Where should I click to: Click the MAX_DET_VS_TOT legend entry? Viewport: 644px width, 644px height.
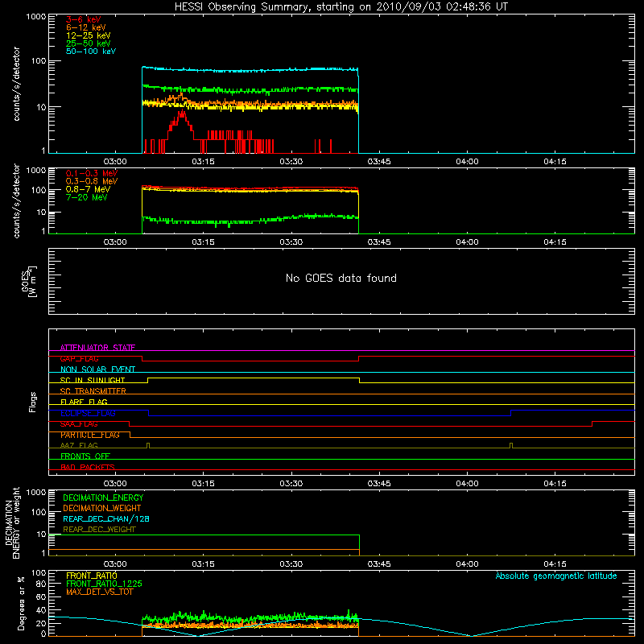coord(99,592)
